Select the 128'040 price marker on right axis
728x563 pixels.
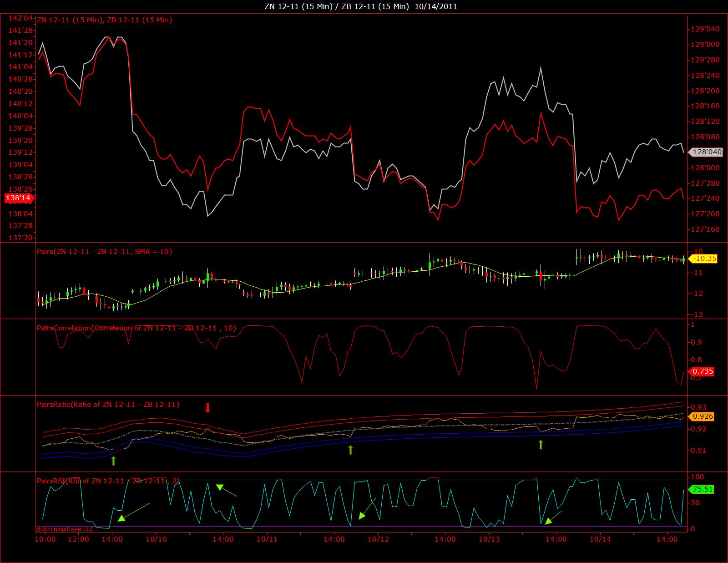706,152
